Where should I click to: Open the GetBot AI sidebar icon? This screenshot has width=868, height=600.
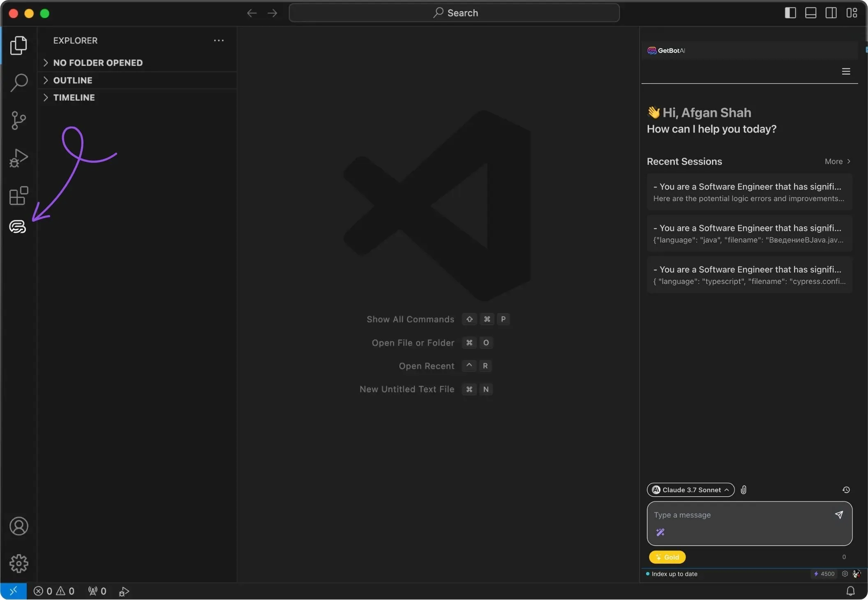[18, 227]
